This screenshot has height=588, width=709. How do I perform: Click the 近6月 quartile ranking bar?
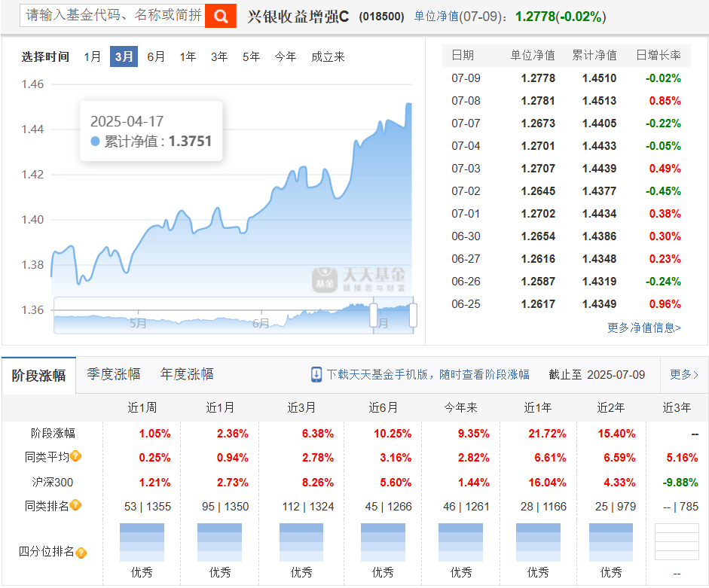pyautogui.click(x=383, y=542)
